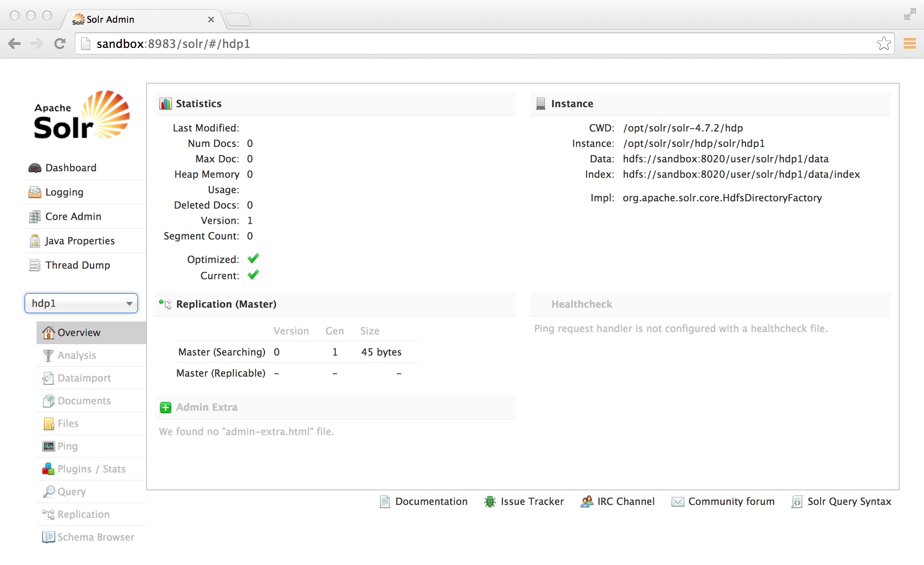Select the Overview menu item

pyautogui.click(x=79, y=333)
